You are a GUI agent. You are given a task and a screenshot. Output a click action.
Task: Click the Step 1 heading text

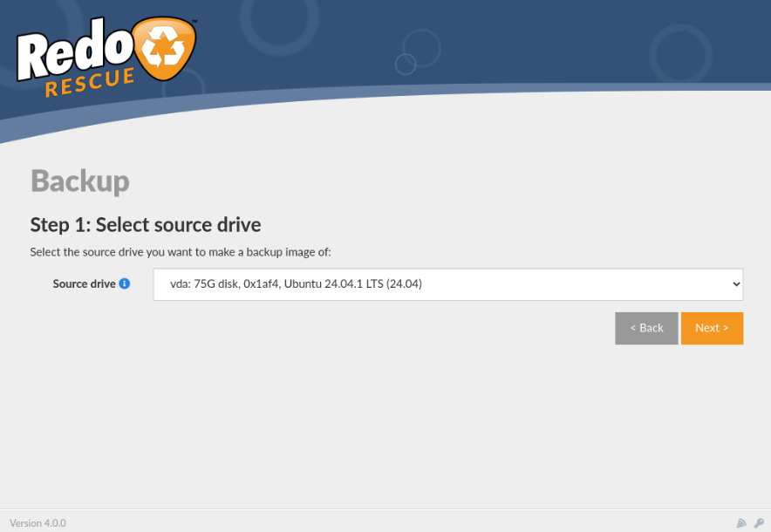145,224
